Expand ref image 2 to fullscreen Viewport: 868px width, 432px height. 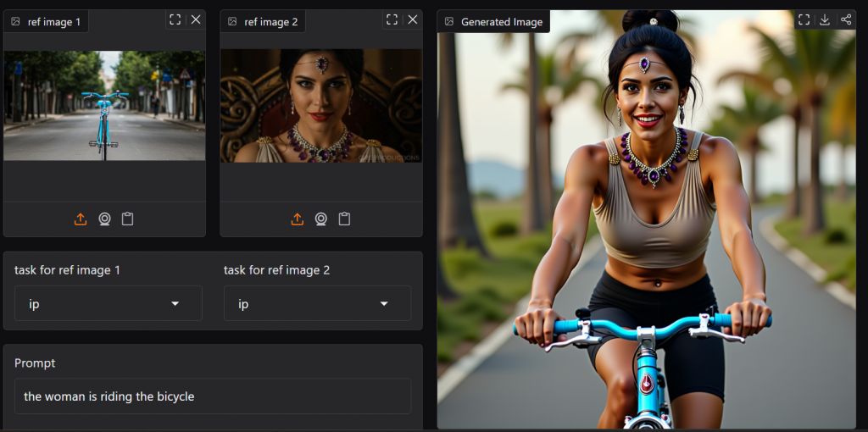coord(392,19)
